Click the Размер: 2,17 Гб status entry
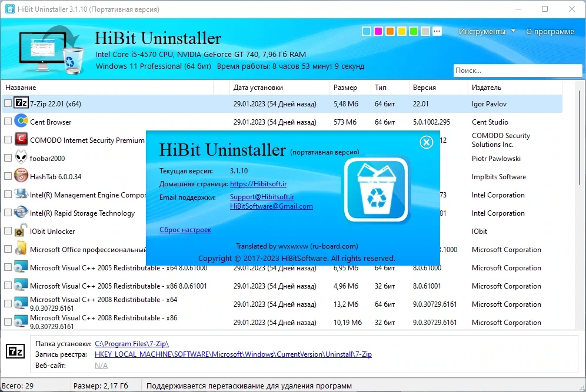 click(101, 386)
